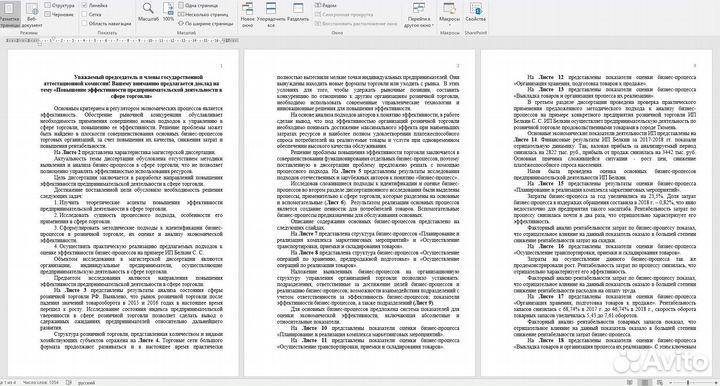Click bold 'Листе 10' on second page
Image resolution: width=720 pixels, height=386 pixels.
(x=315, y=328)
